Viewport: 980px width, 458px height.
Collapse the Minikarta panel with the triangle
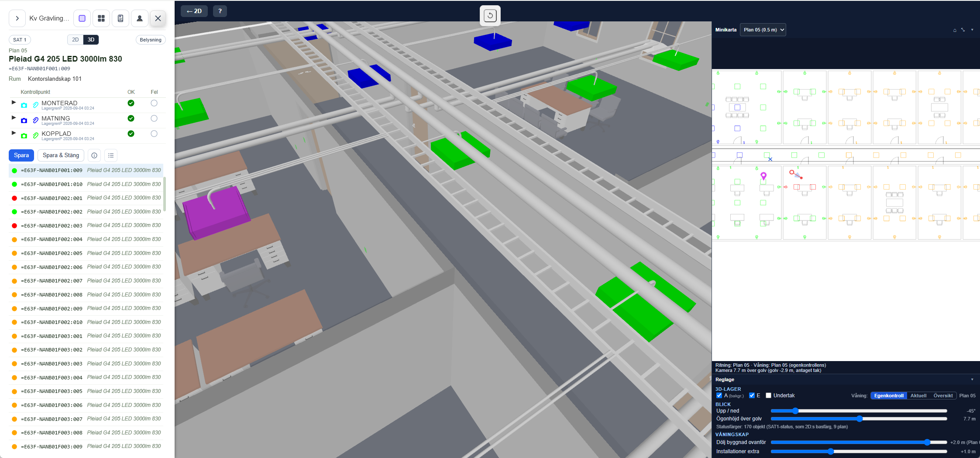pos(972,30)
